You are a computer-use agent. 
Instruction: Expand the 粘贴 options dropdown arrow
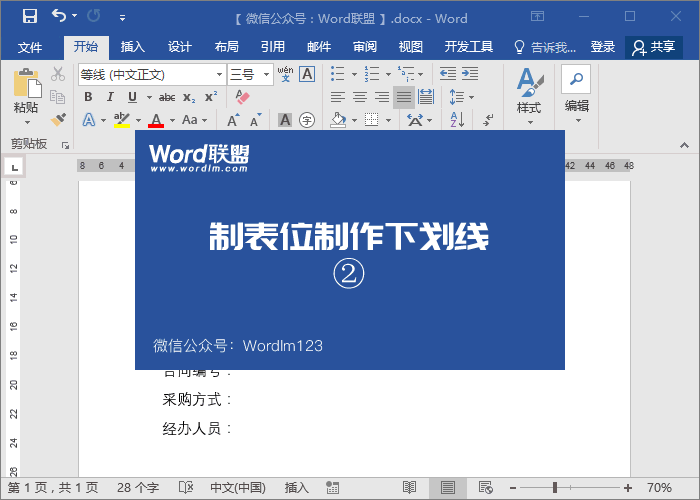[27, 122]
